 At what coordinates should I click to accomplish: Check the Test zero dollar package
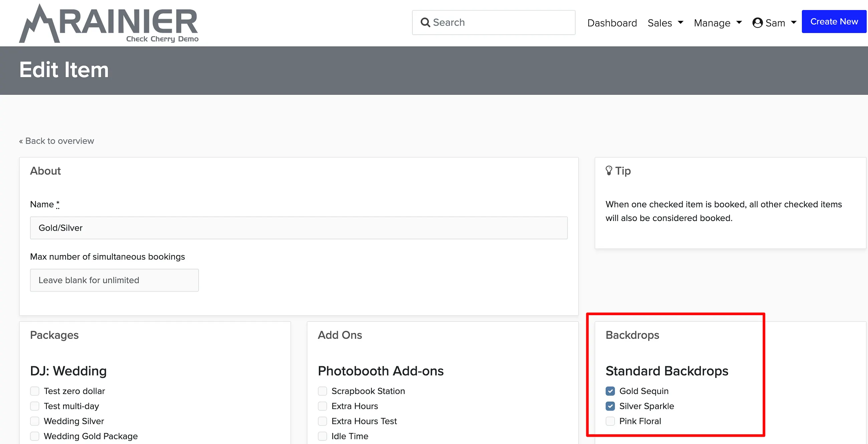(35, 391)
